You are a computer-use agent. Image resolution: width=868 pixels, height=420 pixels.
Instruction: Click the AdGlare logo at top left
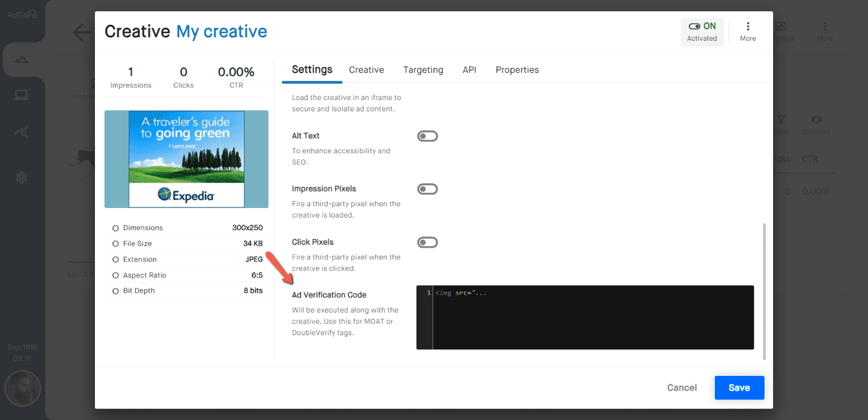(21, 14)
